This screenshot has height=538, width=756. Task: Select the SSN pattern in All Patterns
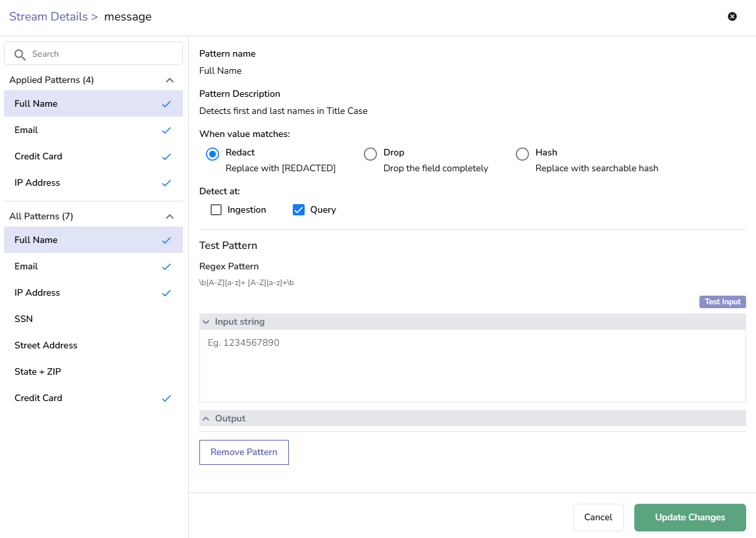coord(22,319)
